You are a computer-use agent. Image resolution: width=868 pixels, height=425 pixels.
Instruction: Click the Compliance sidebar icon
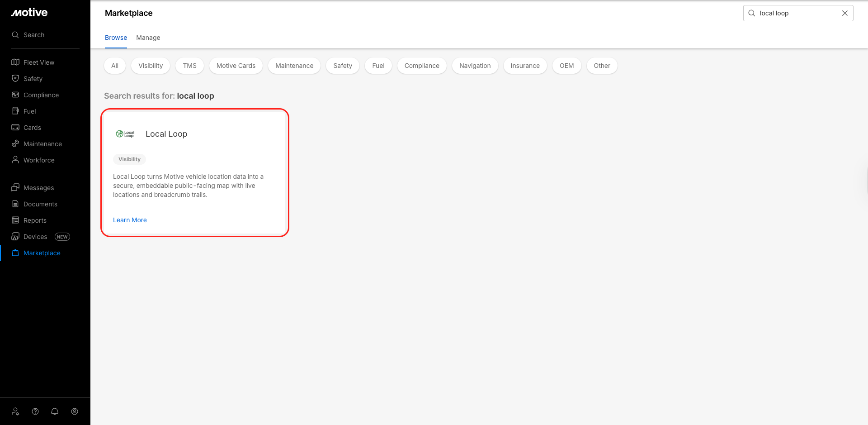pos(15,95)
